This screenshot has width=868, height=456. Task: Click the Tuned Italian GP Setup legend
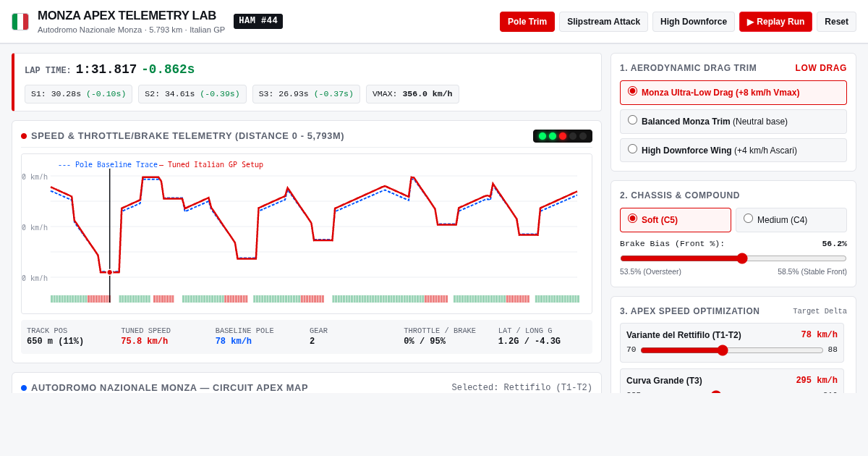pyautogui.click(x=211, y=165)
